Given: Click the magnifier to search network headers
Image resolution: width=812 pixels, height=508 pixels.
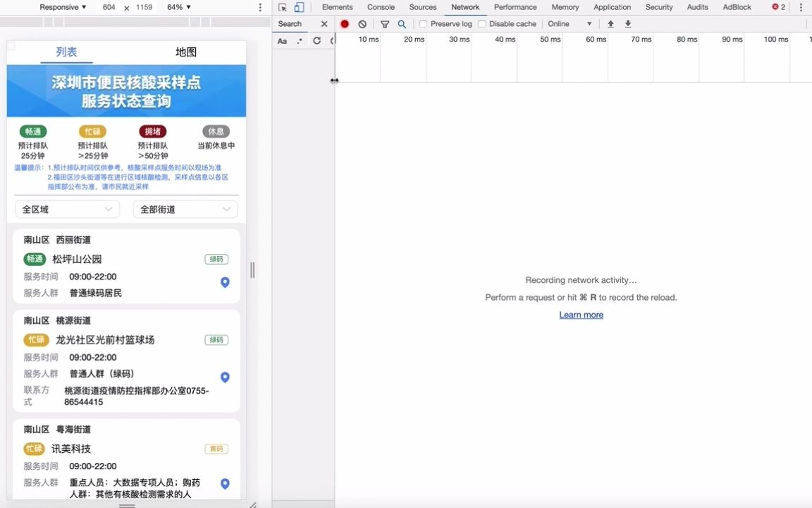Looking at the screenshot, I should pyautogui.click(x=402, y=23).
